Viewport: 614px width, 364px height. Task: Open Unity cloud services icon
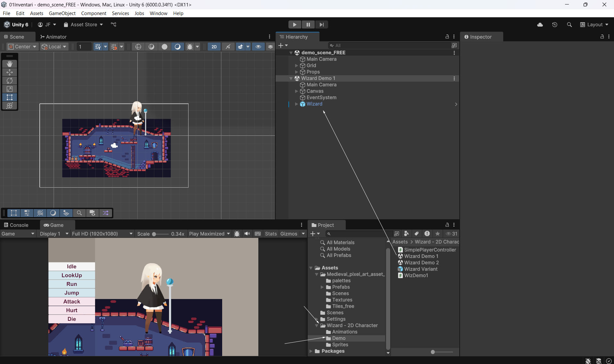tap(540, 25)
